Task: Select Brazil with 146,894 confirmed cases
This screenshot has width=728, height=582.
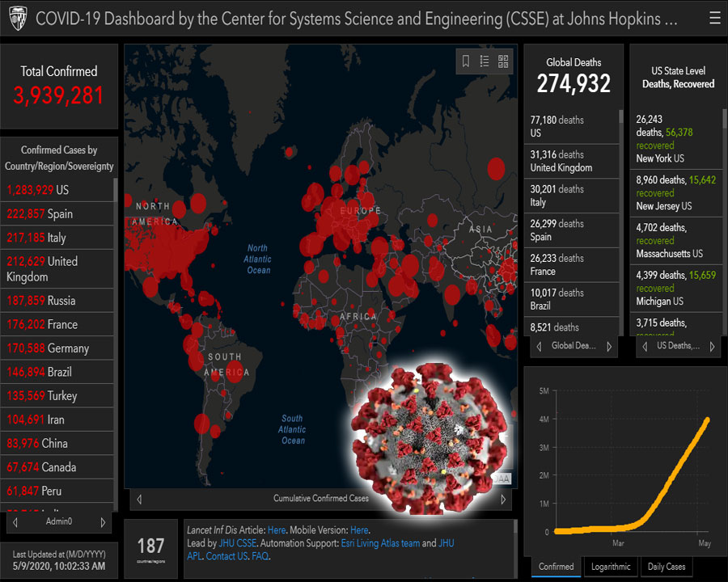Action: [57, 372]
